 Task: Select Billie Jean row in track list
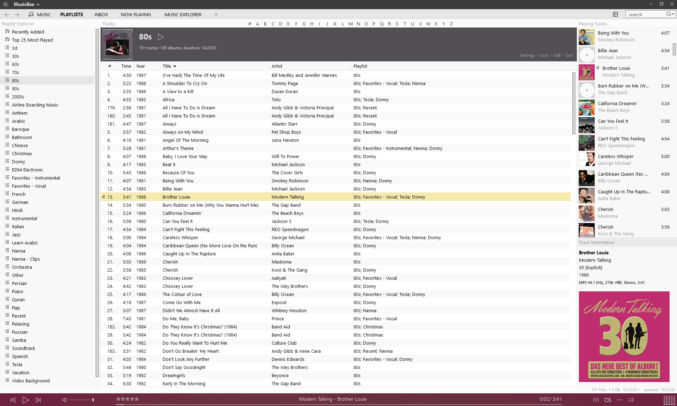tap(335, 189)
